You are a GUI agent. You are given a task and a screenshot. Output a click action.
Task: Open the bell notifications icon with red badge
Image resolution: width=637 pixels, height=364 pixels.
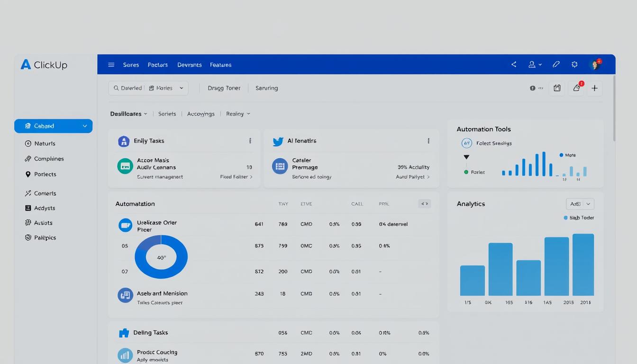(x=576, y=88)
